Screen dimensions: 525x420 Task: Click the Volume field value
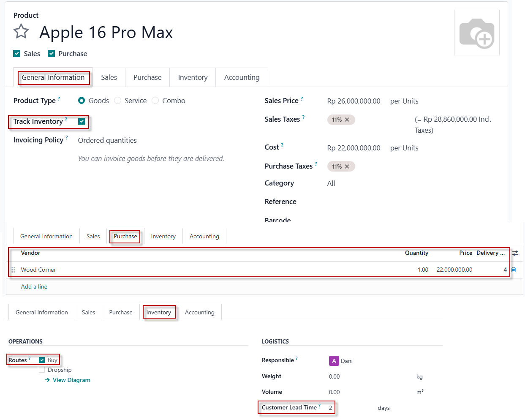[x=335, y=392]
